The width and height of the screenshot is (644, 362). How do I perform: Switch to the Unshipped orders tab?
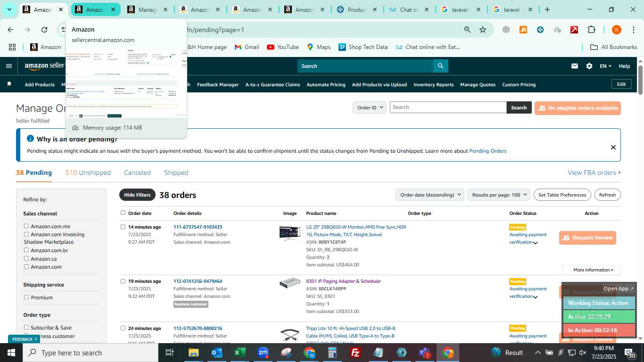(x=88, y=173)
